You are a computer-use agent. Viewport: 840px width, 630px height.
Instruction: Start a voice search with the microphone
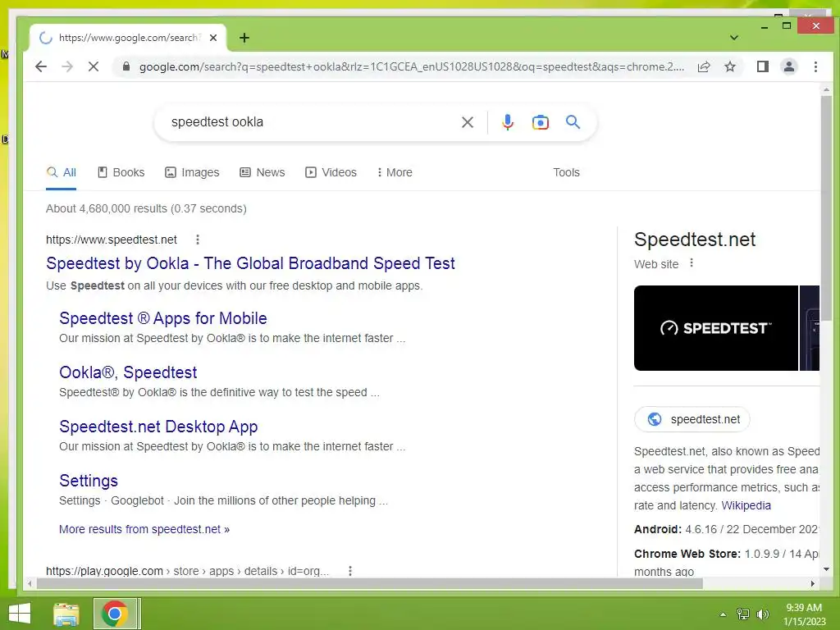507,122
